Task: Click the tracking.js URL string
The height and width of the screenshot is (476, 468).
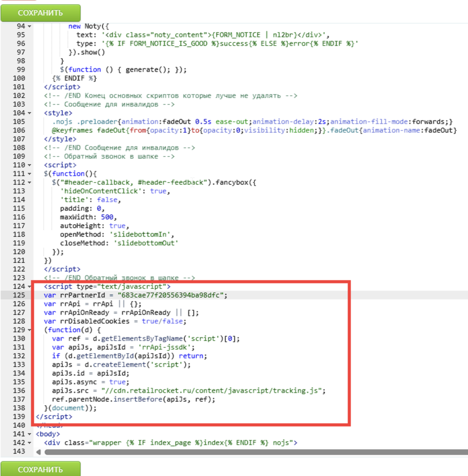Action: (211, 390)
